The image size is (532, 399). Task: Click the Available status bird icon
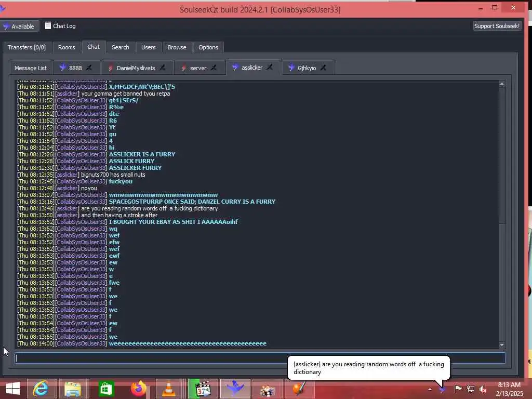pos(6,26)
